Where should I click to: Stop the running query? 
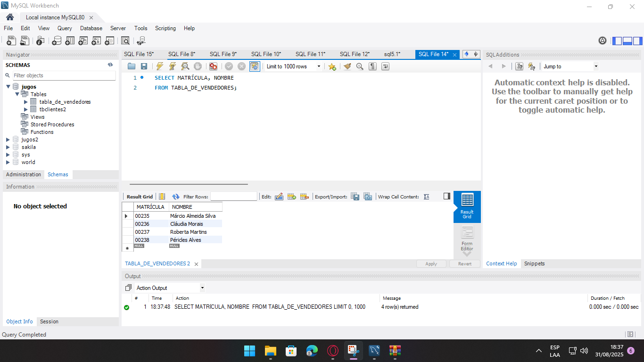pyautogui.click(x=198, y=66)
